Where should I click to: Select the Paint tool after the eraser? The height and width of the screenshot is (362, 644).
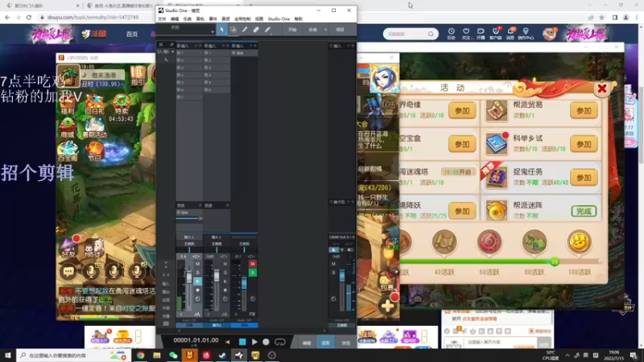(x=267, y=30)
